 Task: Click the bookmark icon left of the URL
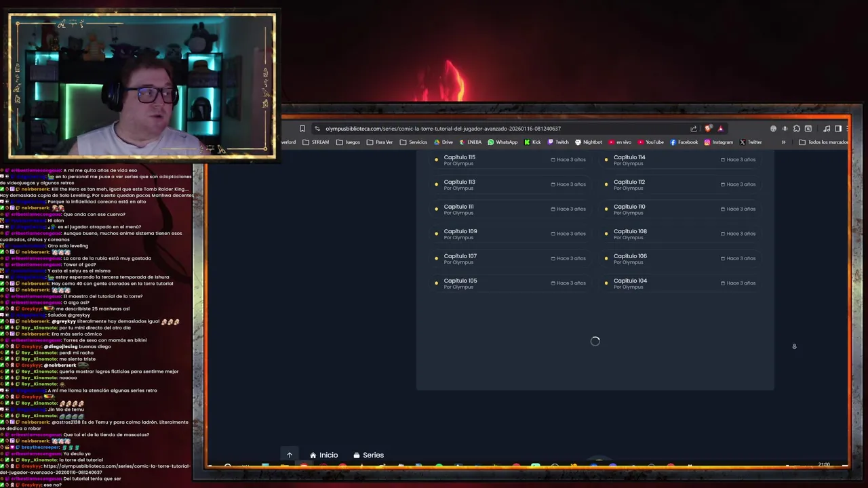pyautogui.click(x=302, y=129)
